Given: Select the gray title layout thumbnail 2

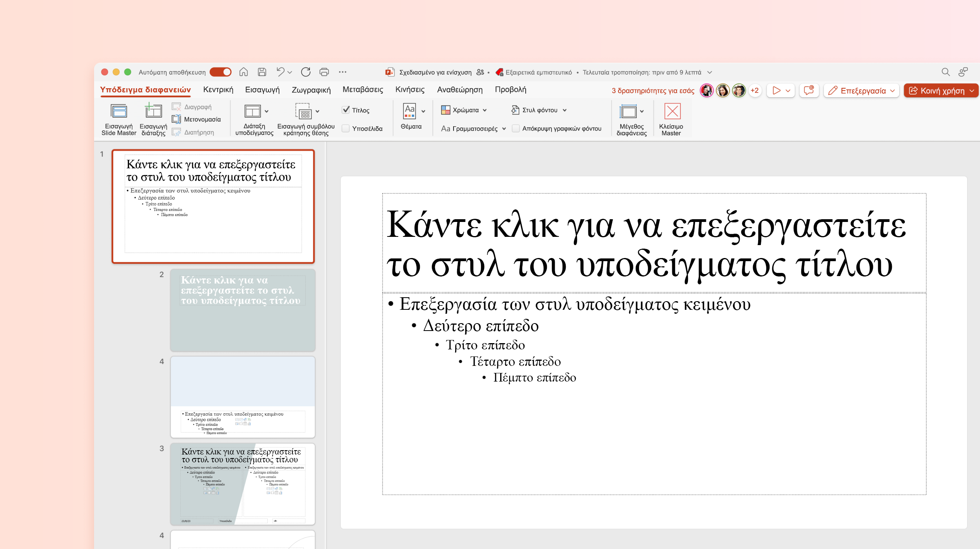Looking at the screenshot, I should (243, 310).
